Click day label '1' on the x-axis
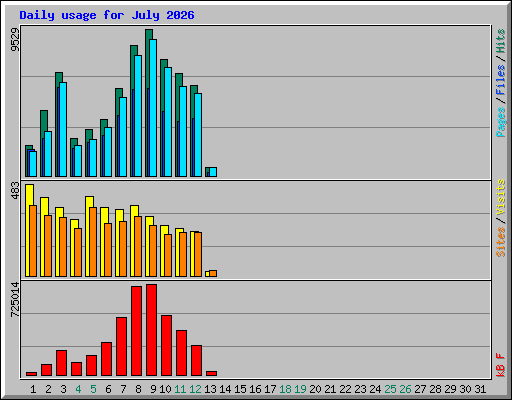The image size is (512, 400). (x=33, y=389)
